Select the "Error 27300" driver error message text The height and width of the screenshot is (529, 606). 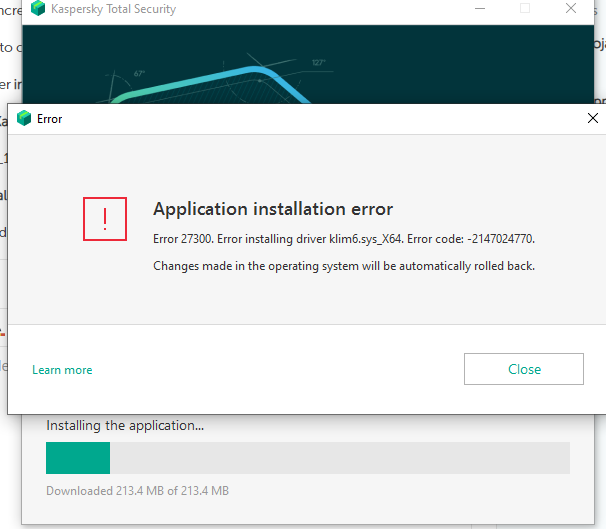click(344, 239)
